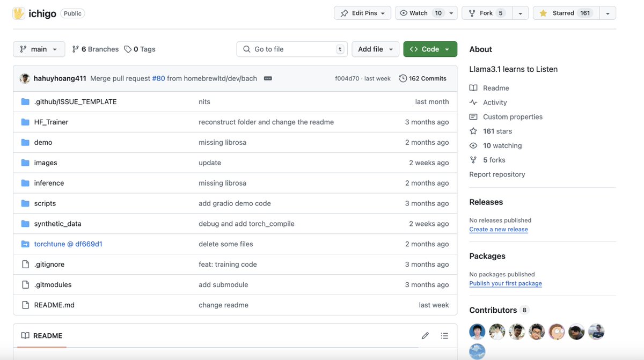
Task: Open the torchtune @ df669d1 submodule
Action: click(68, 244)
